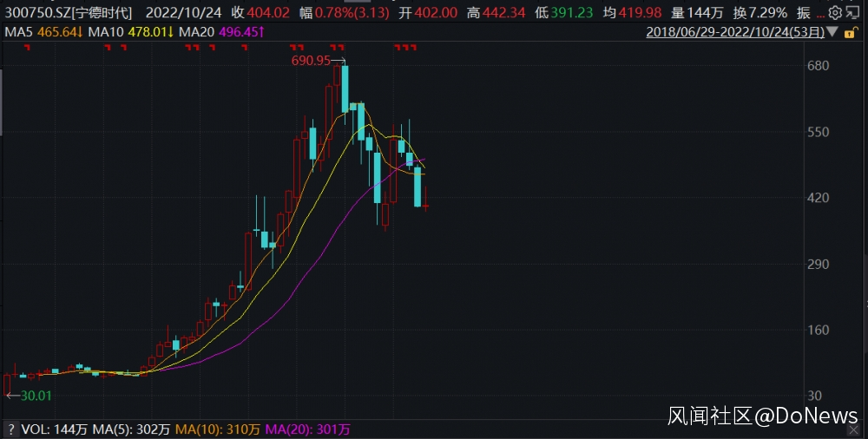This screenshot has width=868, height=439.
Task: Click MA(10): 310万 volume label
Action: pyautogui.click(x=218, y=429)
